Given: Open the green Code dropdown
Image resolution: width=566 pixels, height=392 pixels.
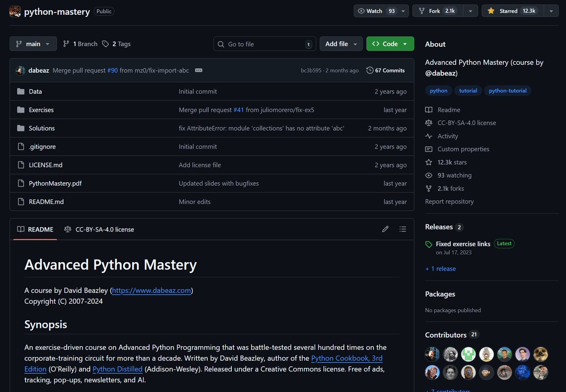Looking at the screenshot, I should (x=390, y=44).
